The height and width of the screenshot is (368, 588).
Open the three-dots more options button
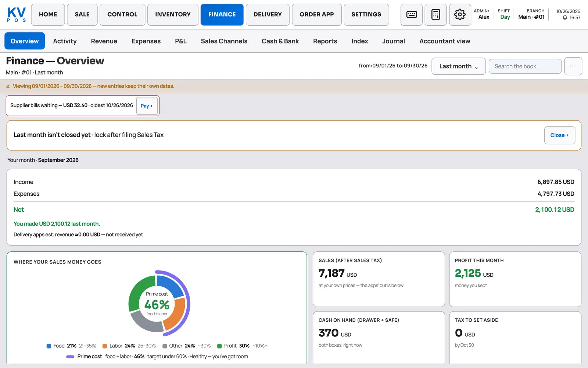573,66
